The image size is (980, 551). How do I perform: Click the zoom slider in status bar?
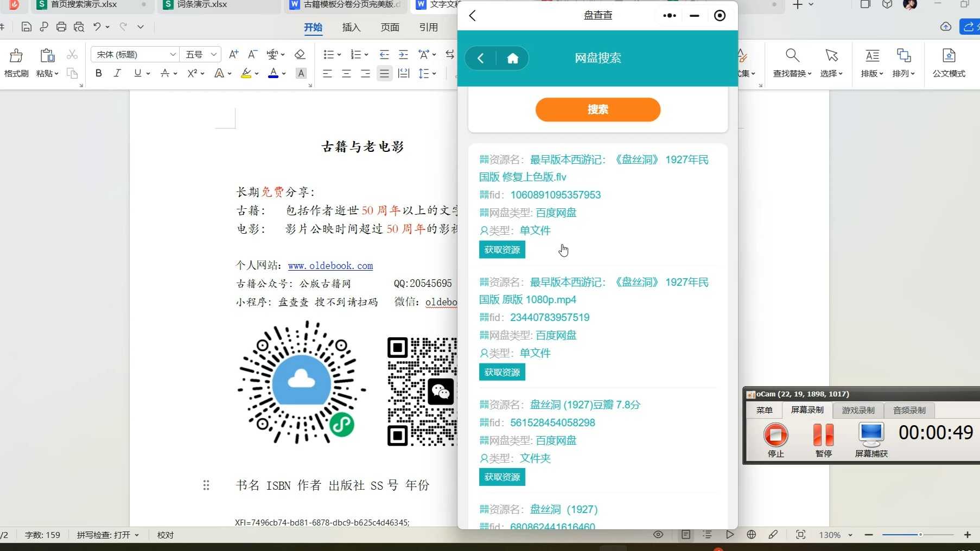click(918, 535)
